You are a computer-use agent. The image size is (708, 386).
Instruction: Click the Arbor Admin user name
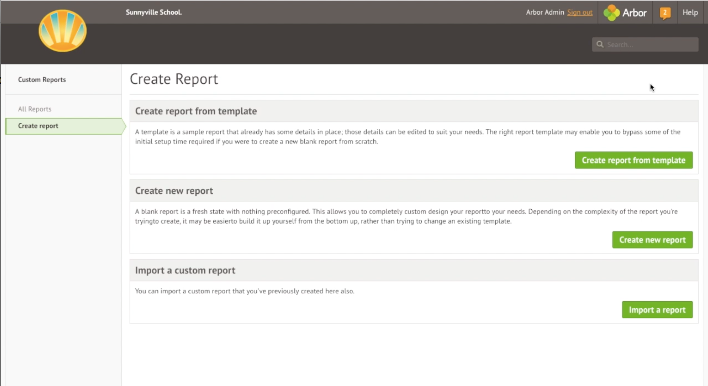click(545, 13)
